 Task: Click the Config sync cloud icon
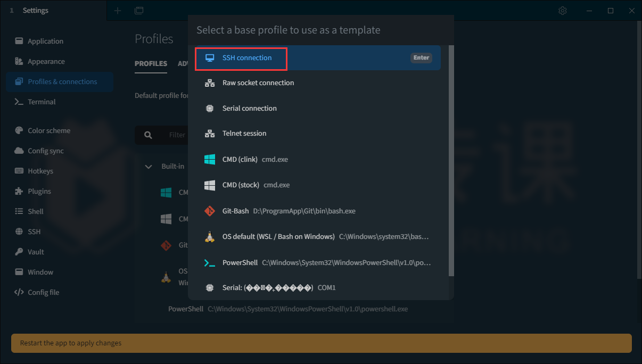coord(19,151)
